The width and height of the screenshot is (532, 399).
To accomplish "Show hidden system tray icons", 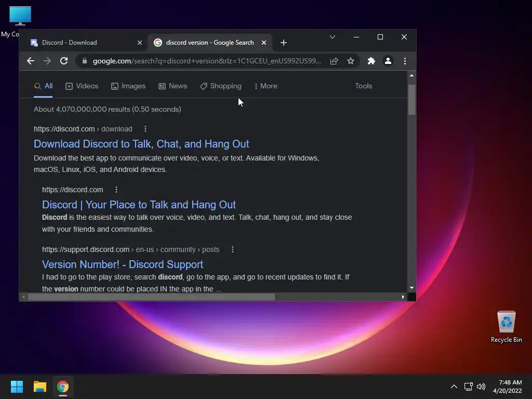I will [x=454, y=387].
